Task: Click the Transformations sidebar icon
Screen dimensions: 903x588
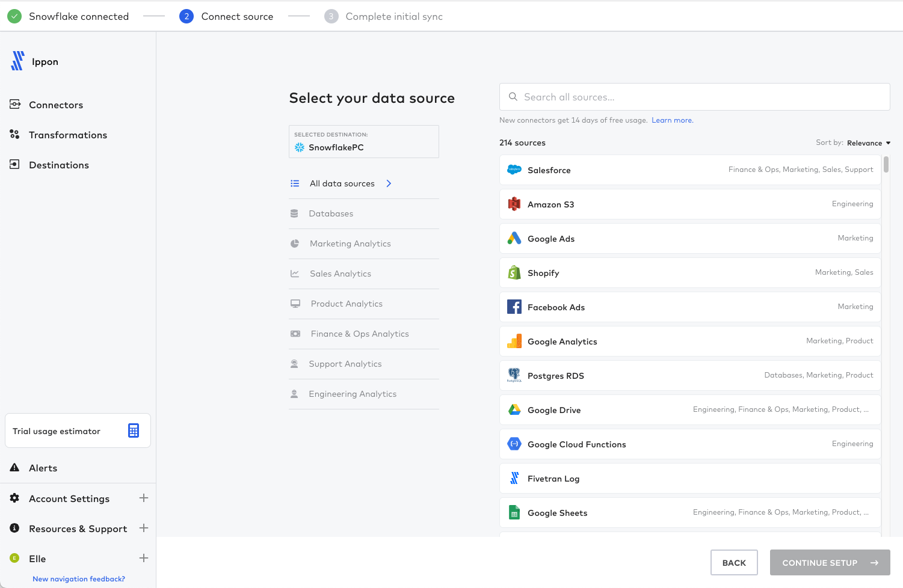Action: [14, 134]
